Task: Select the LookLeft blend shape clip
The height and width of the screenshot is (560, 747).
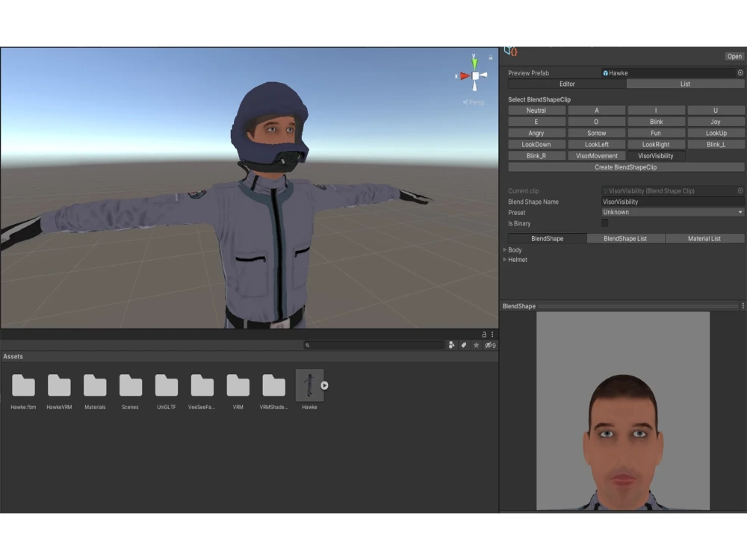Action: (596, 144)
